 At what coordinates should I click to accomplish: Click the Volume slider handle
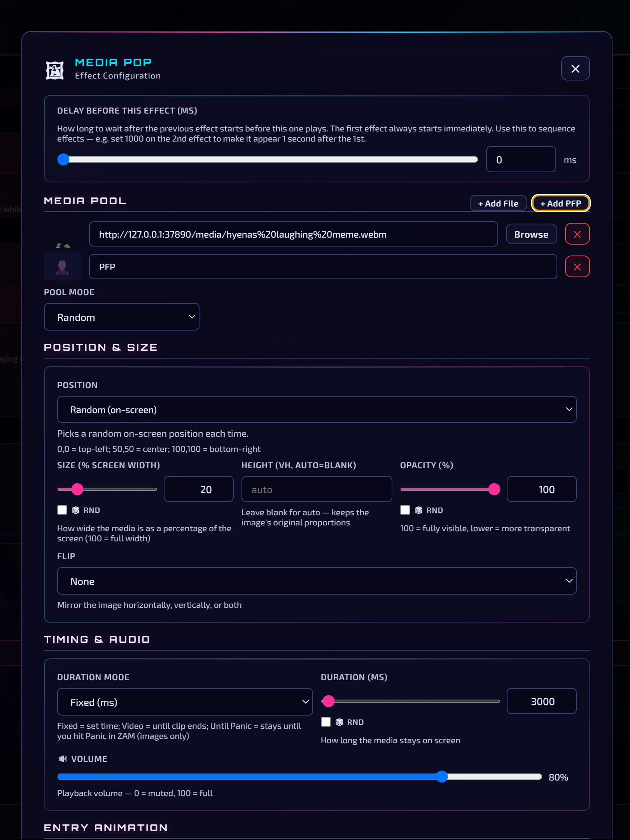coord(441,777)
